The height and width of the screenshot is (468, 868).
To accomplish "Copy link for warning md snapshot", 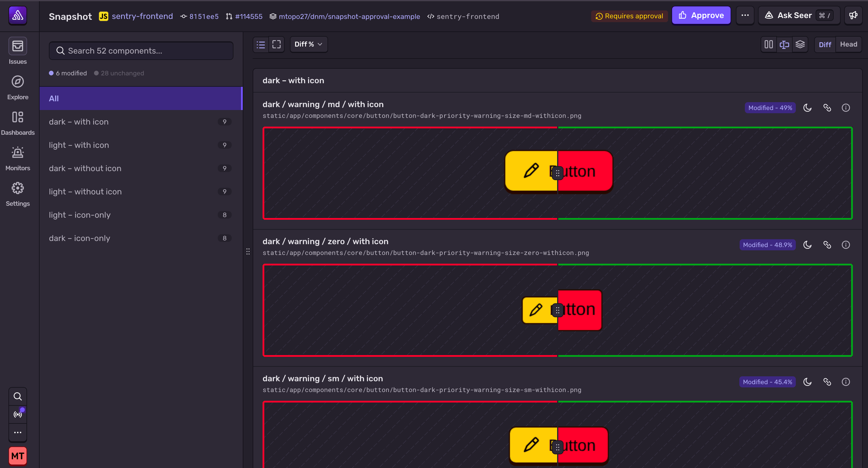I will [827, 108].
